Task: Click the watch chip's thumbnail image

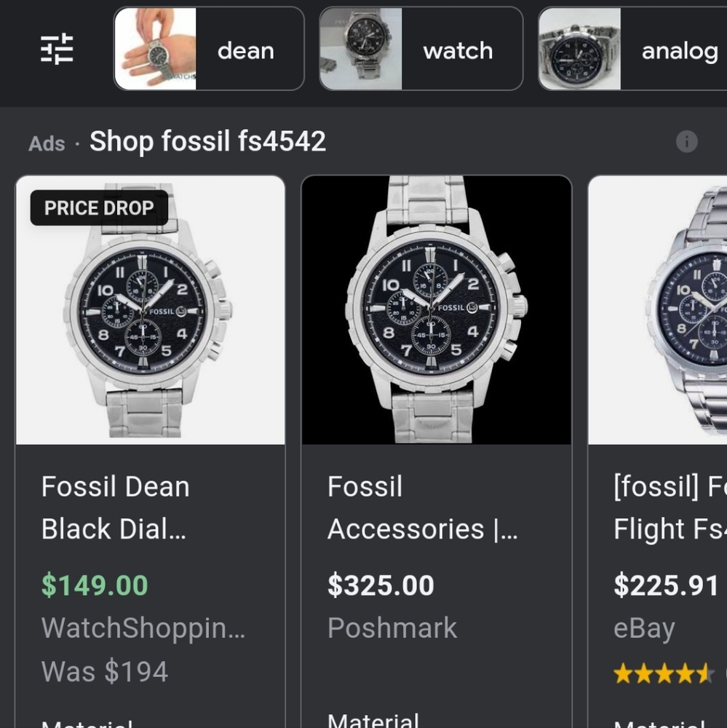Action: (360, 48)
